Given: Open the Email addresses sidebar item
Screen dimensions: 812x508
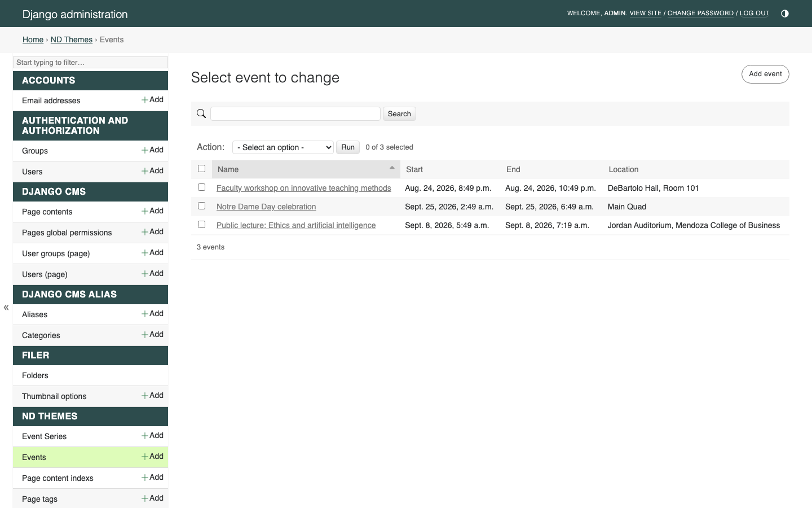Looking at the screenshot, I should 51,100.
